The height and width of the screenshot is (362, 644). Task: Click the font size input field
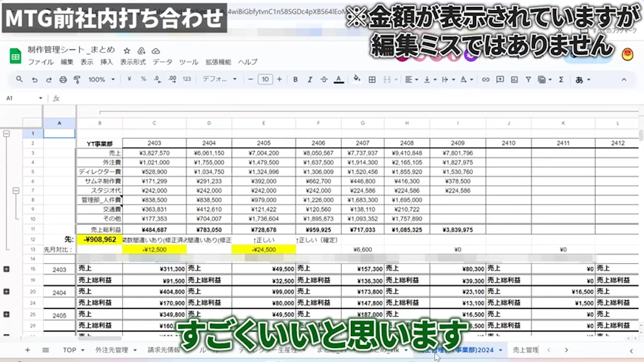(x=264, y=80)
